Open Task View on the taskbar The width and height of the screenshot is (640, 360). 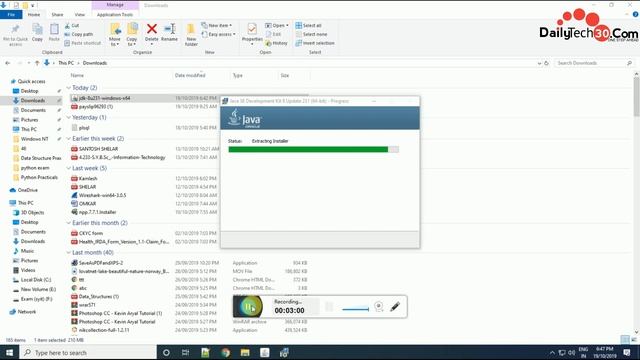click(x=185, y=352)
